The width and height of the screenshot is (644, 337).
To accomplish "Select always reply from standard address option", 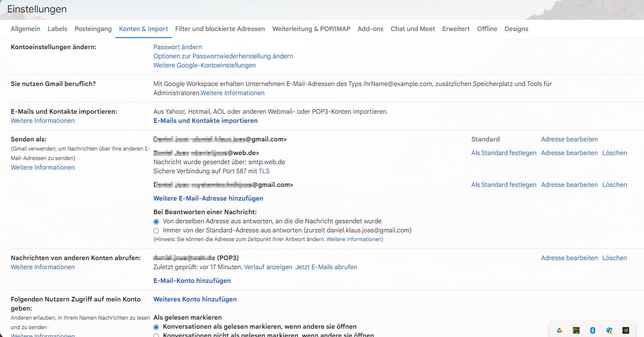I will pos(156,231).
